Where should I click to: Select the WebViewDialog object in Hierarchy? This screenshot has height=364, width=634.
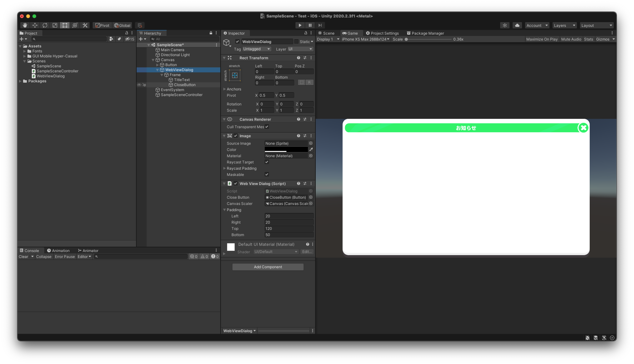click(x=179, y=70)
